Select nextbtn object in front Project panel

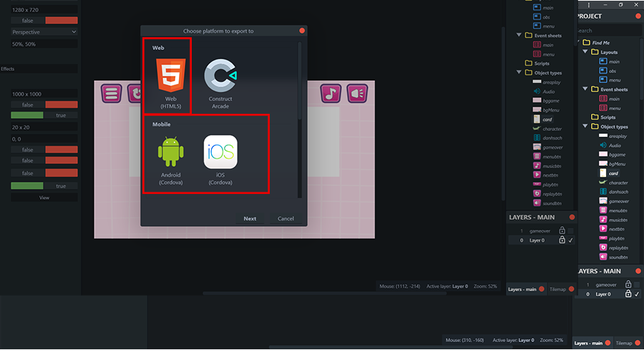(612, 229)
